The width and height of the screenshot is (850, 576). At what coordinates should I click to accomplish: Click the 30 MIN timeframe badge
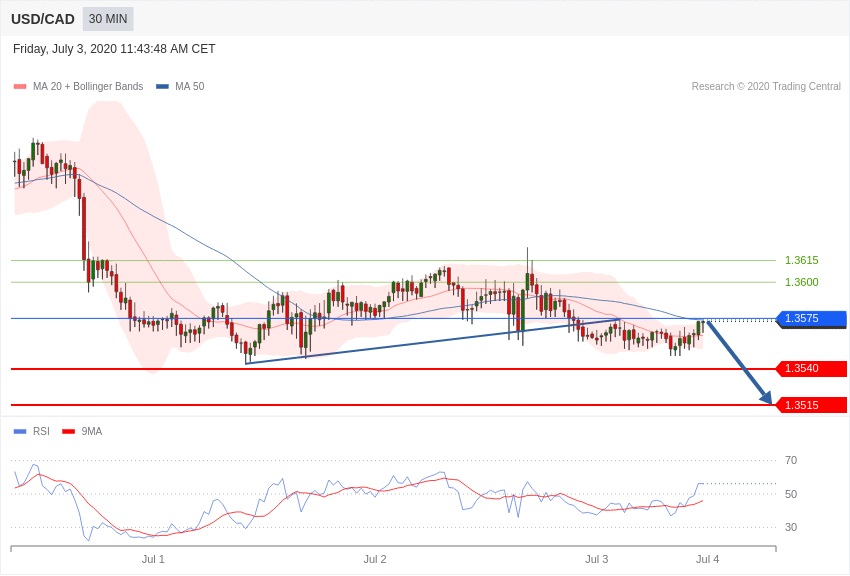(x=107, y=19)
